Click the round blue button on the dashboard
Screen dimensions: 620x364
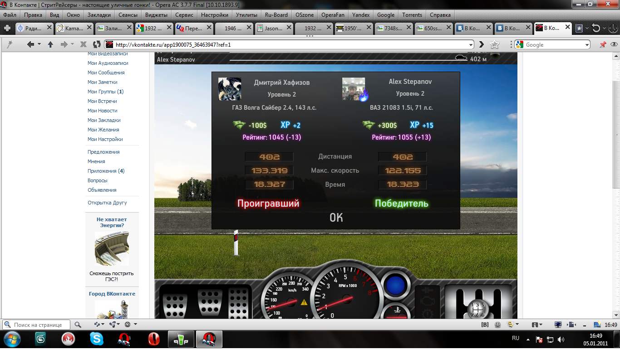(x=395, y=286)
